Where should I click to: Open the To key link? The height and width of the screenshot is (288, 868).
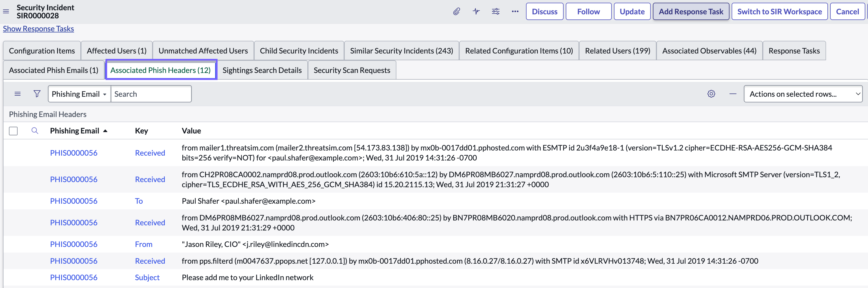[139, 201]
